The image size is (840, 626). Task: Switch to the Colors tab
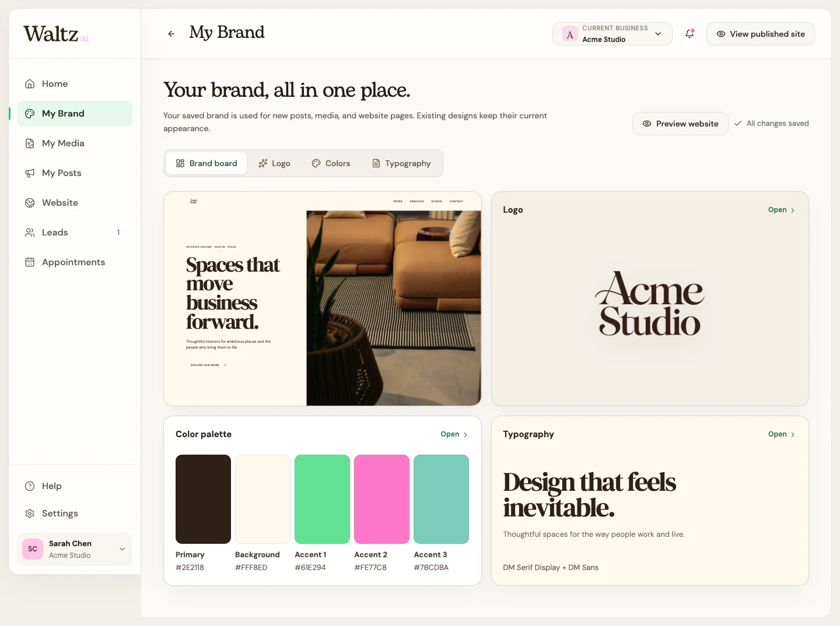click(x=331, y=163)
